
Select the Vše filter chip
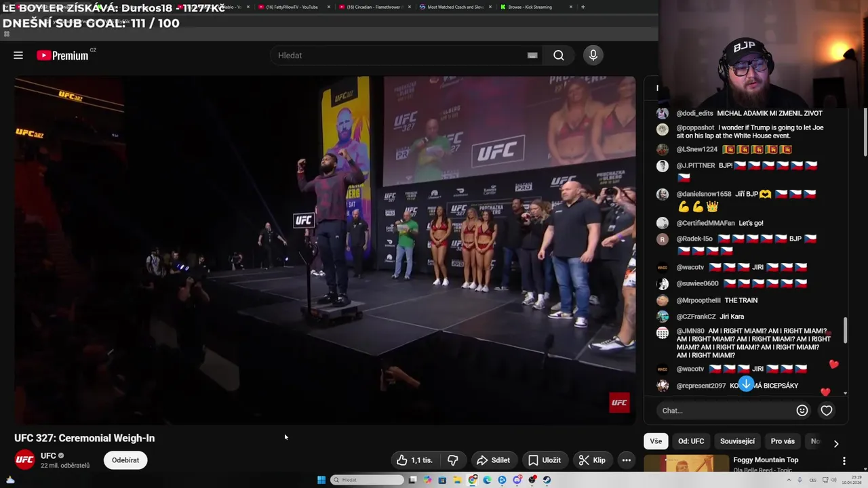click(656, 441)
